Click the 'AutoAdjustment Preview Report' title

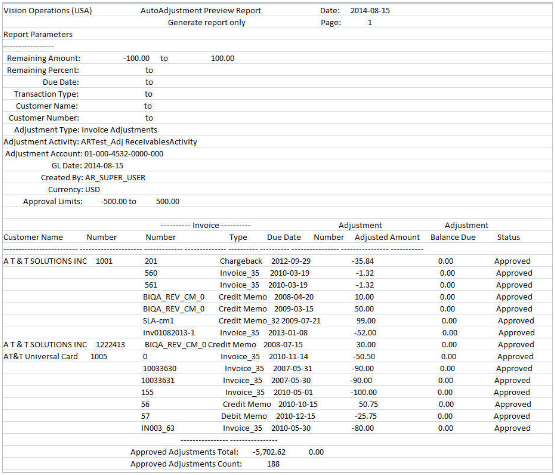click(x=200, y=11)
